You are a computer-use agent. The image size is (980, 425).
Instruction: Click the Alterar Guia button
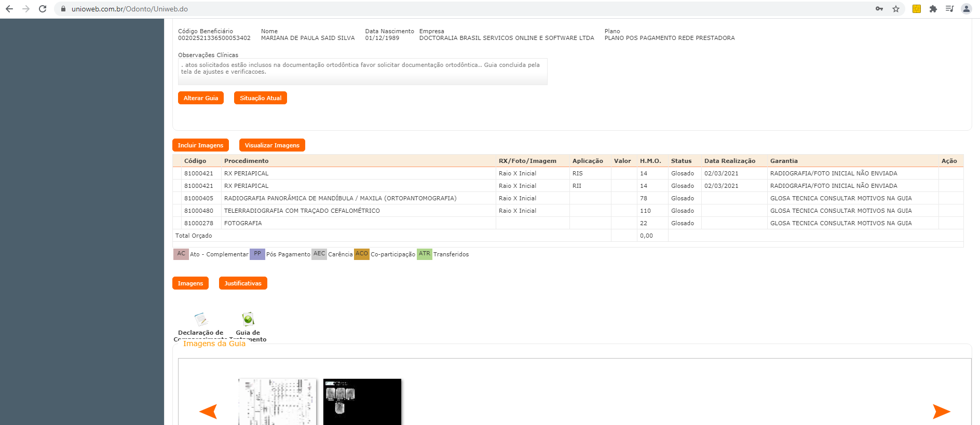[201, 98]
